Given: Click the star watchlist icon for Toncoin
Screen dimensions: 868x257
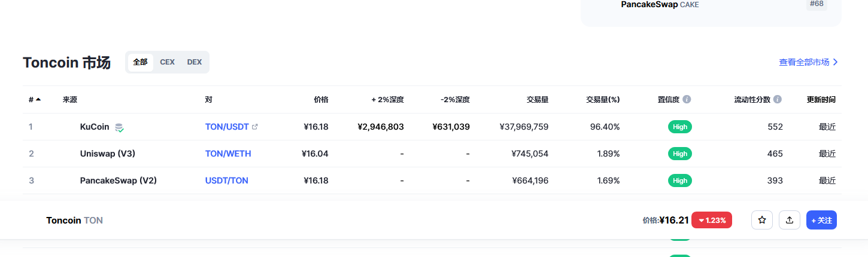Looking at the screenshot, I should pyautogui.click(x=762, y=220).
